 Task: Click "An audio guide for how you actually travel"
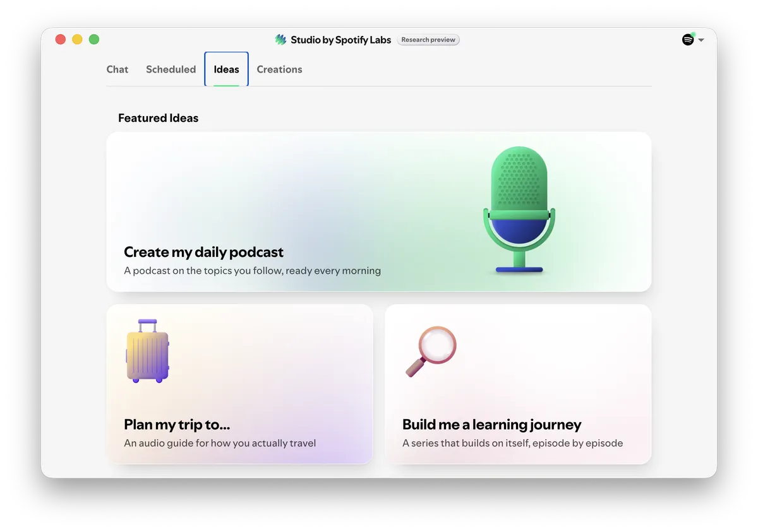pyautogui.click(x=220, y=443)
